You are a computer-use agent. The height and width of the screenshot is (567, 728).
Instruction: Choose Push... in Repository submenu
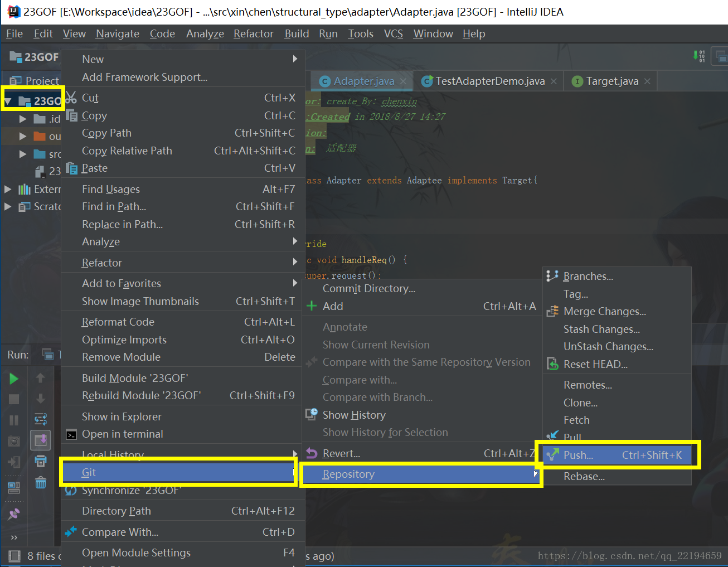[x=617, y=455]
